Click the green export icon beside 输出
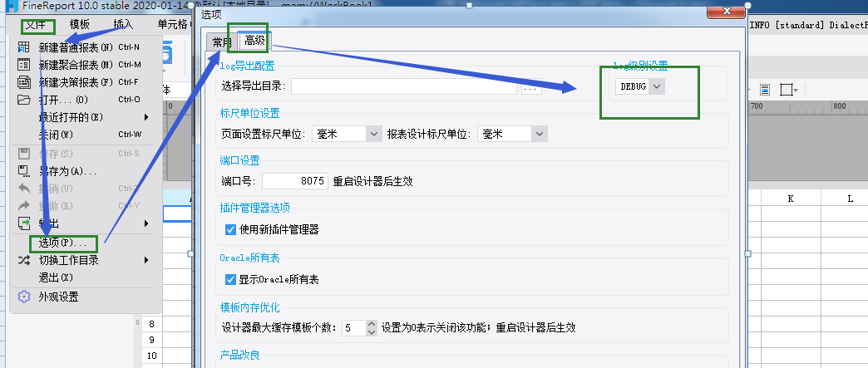 [x=24, y=223]
